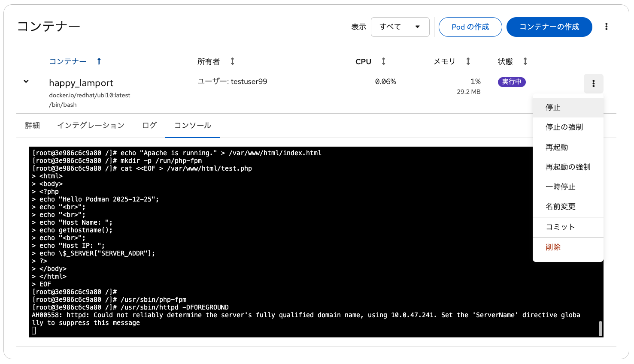Switch to the 詳細 tab
Image resolution: width=634 pixels, height=364 pixels.
[x=33, y=125]
